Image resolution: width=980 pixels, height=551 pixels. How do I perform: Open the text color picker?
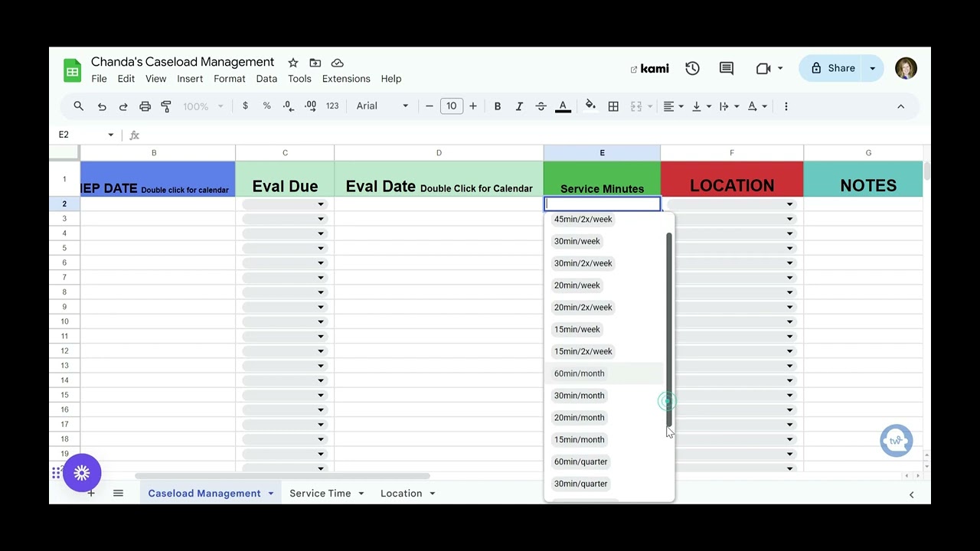click(563, 106)
